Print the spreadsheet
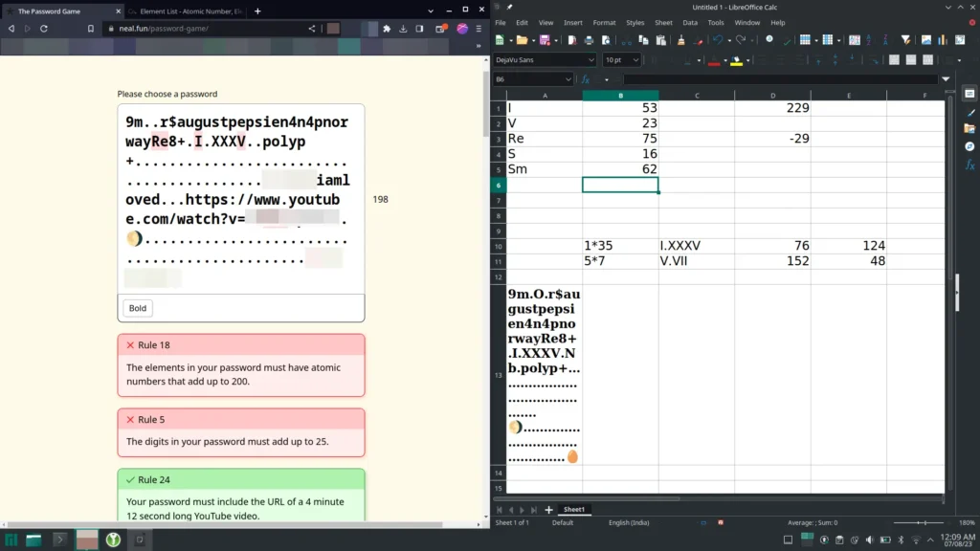 tap(589, 40)
